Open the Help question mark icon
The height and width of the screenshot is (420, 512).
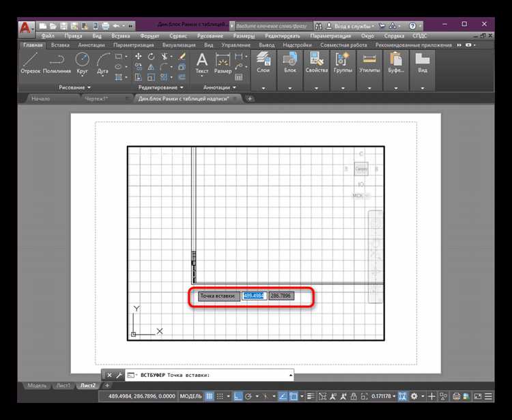(412, 26)
